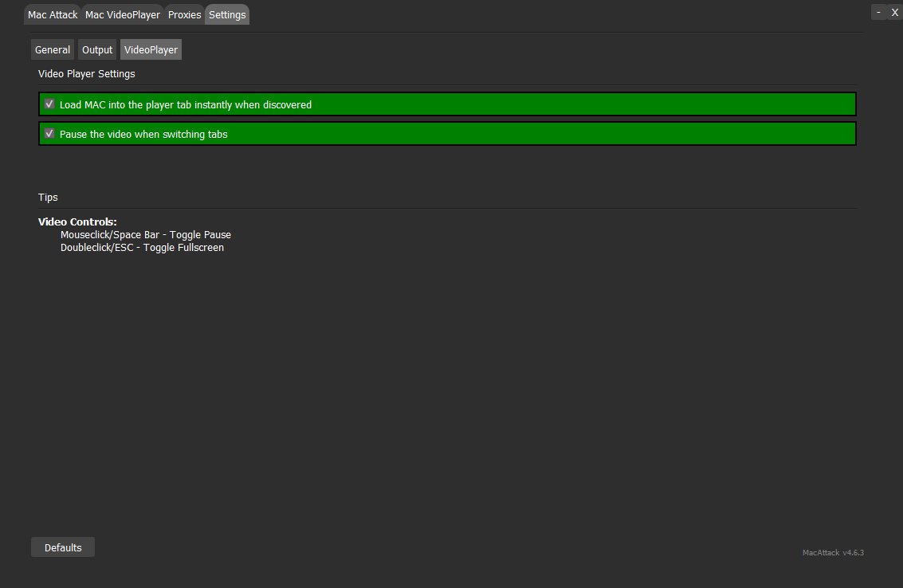
Task: Minimize the window with the dash button
Action: (878, 12)
